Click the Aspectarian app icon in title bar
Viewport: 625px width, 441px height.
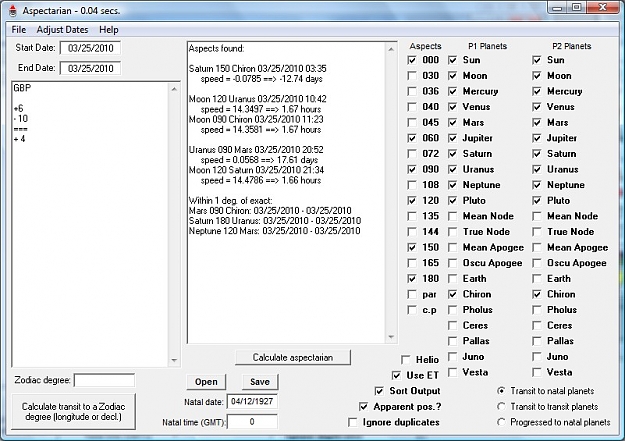(13, 11)
